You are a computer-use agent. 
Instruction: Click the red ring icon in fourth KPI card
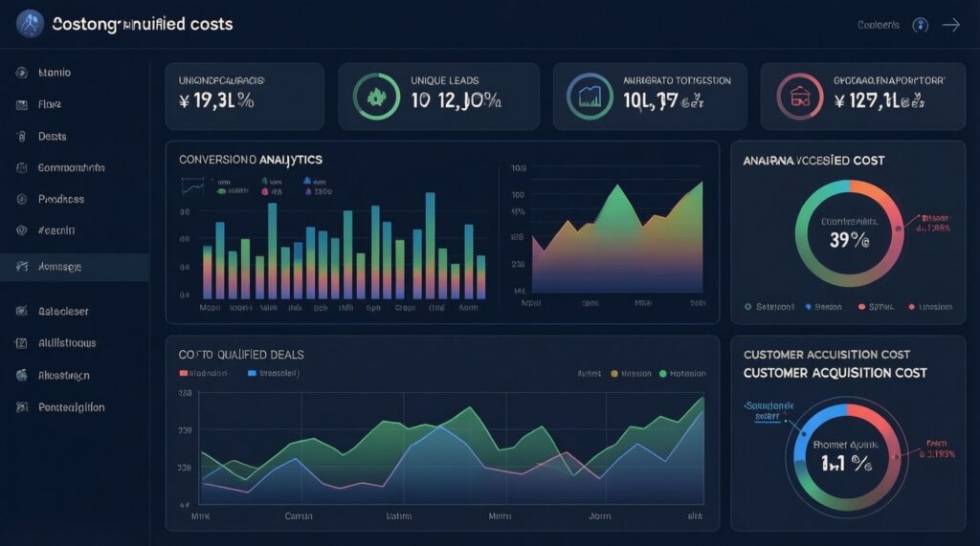(796, 97)
